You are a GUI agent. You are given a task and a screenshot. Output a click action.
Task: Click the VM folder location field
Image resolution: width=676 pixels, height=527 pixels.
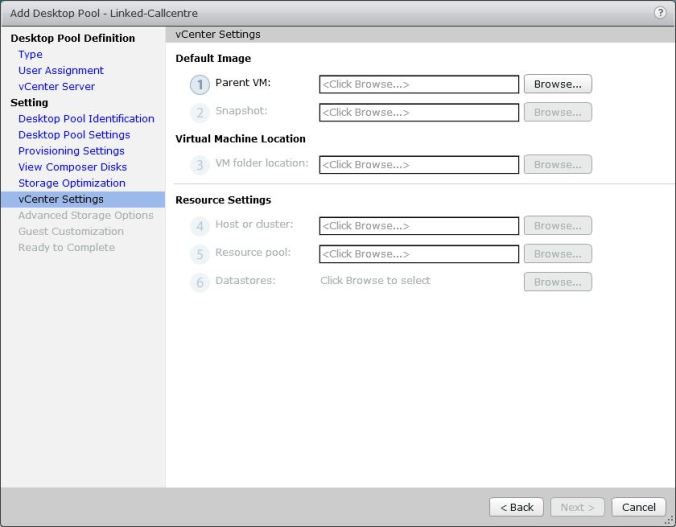[419, 164]
